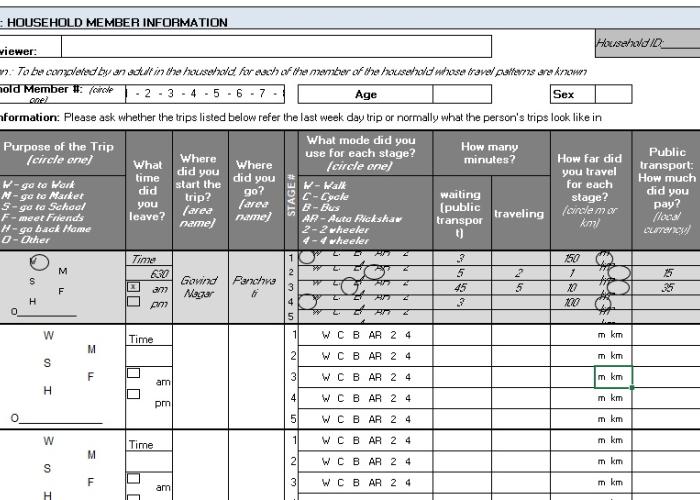Screen dimensions: 700x500
Task: Select the Age label cell
Action: pos(365,94)
